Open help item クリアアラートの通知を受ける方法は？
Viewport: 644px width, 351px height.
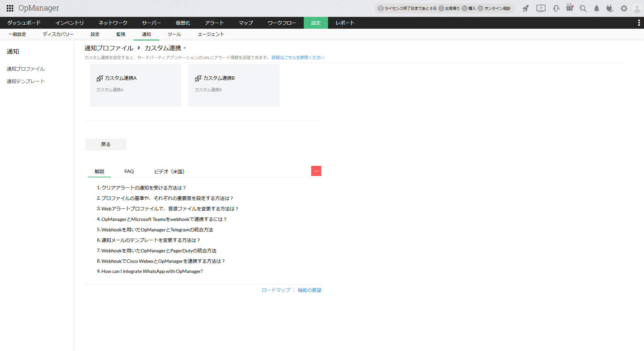(144, 188)
